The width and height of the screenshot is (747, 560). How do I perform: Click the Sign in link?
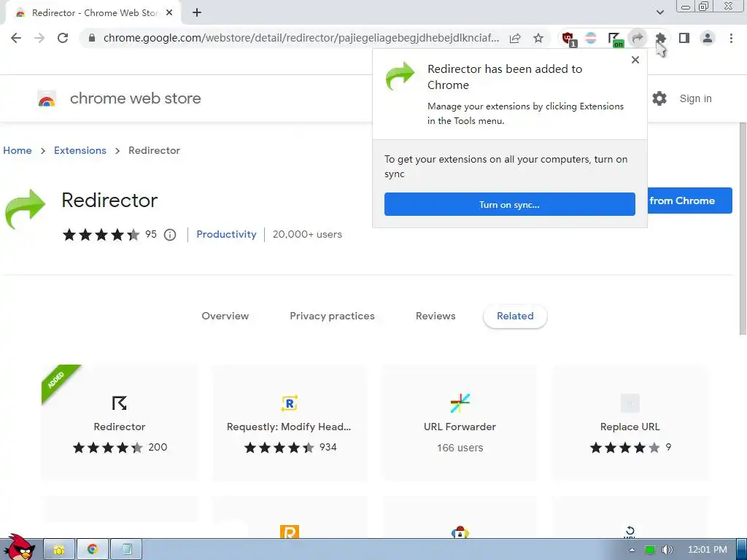(x=695, y=98)
